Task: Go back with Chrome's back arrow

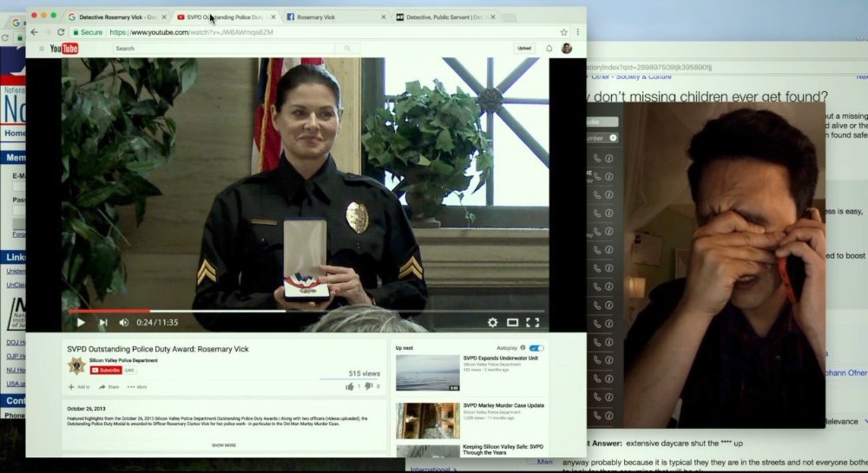Action: (35, 32)
